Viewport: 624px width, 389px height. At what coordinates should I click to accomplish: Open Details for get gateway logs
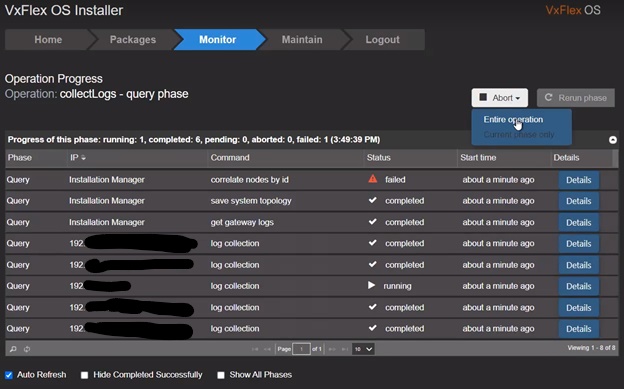[578, 223]
